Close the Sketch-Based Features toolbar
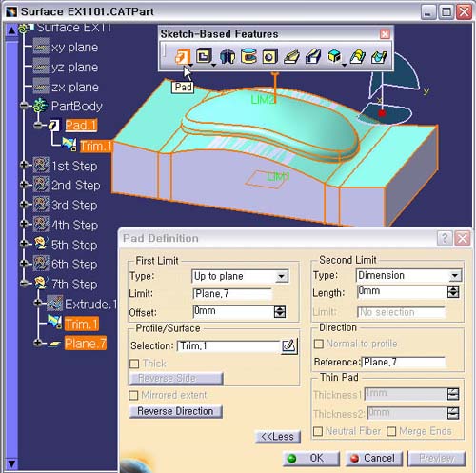This screenshot has height=473, width=476. 385,34
